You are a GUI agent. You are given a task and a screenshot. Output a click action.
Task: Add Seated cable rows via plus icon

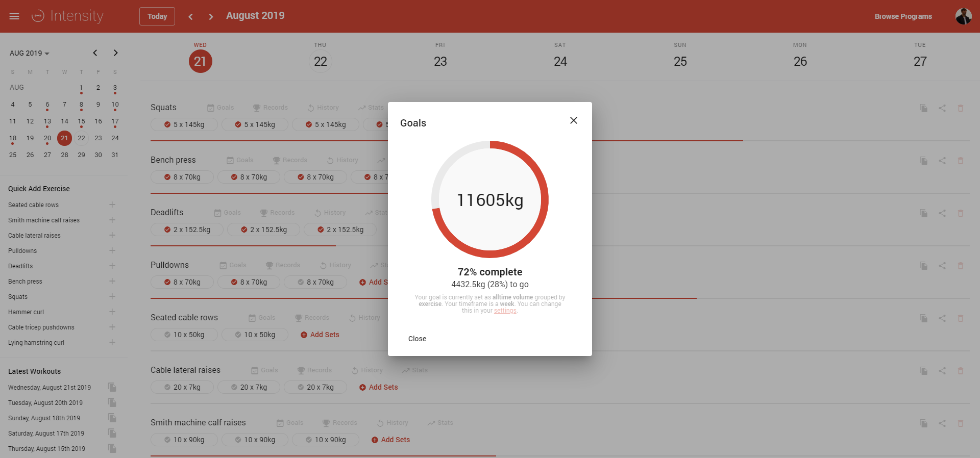[112, 205]
